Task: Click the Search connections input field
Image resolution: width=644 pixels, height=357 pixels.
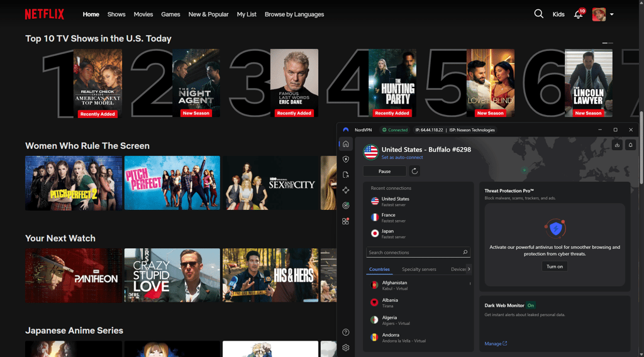Action: coord(418,253)
